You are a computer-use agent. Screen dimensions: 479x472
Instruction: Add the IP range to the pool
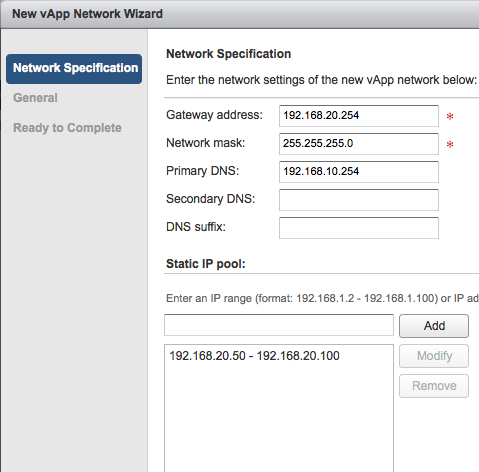tap(434, 326)
